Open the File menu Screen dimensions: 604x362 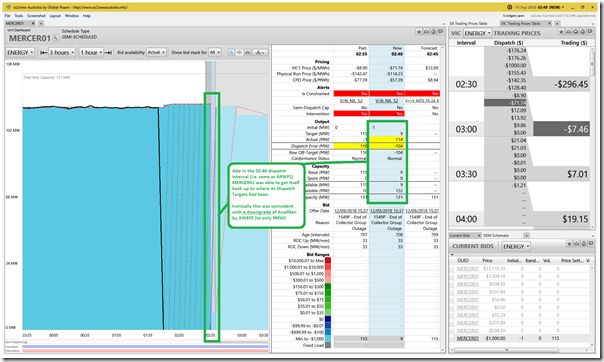click(x=7, y=16)
